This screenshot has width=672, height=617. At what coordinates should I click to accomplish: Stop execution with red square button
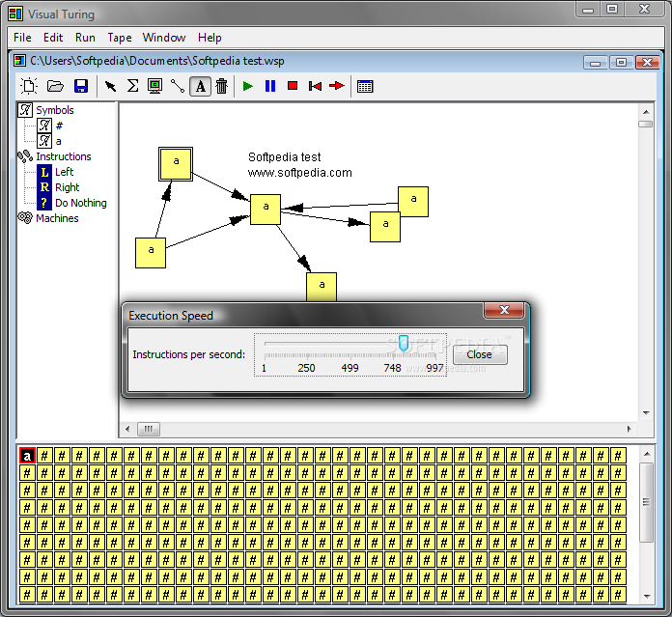[x=293, y=86]
